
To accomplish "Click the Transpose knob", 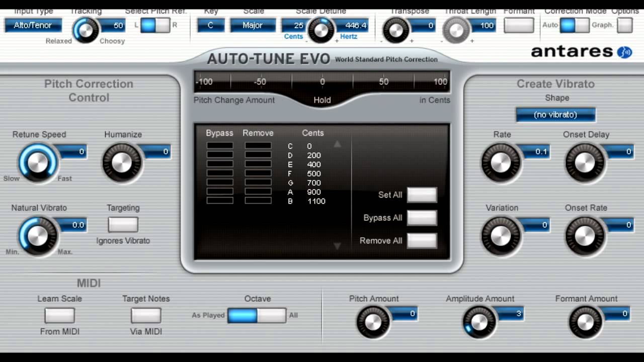I will [x=396, y=30].
